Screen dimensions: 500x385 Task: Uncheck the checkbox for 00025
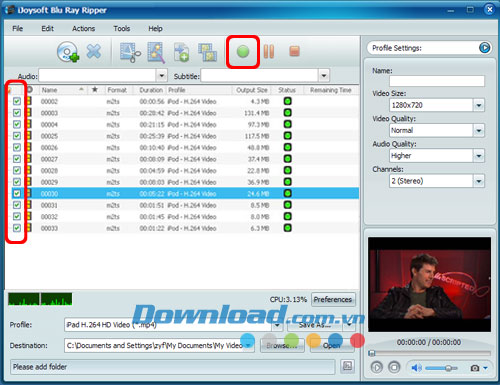click(x=17, y=136)
